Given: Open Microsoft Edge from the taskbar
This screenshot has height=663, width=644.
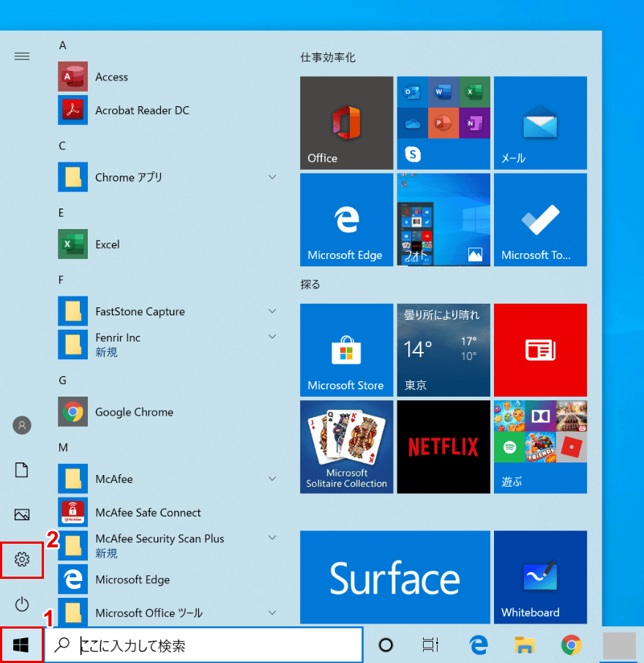Looking at the screenshot, I should pos(479,645).
